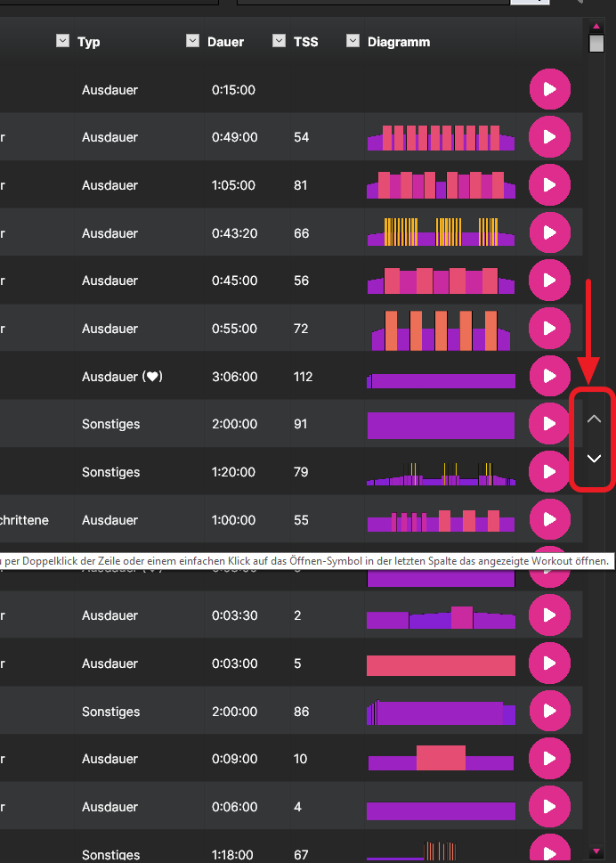Image resolution: width=616 pixels, height=863 pixels.
Task: Sort by the TSS column header
Action: click(x=305, y=42)
